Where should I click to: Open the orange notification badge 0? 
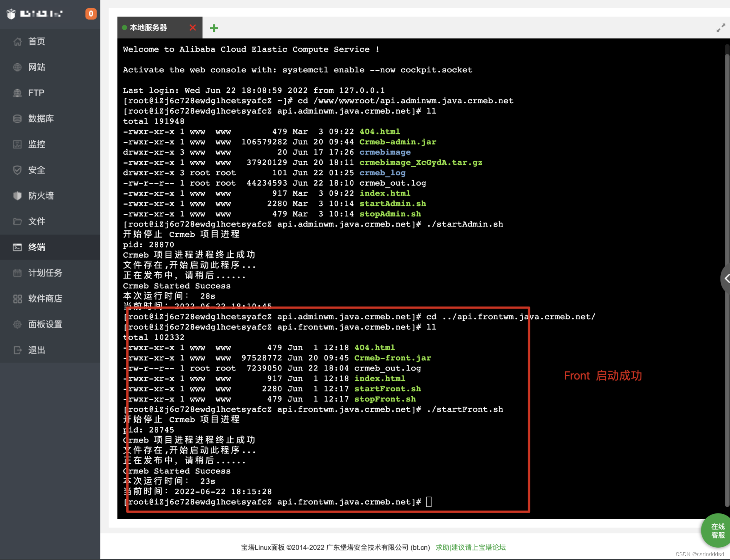[x=91, y=14]
